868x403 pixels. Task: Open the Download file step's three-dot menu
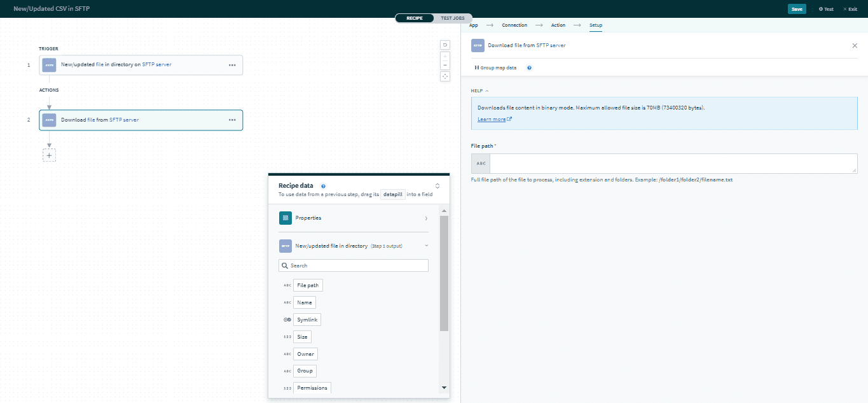click(232, 120)
